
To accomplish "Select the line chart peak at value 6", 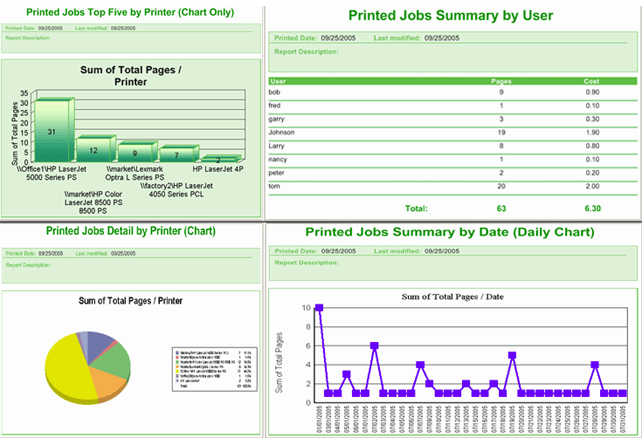I will pos(374,346).
